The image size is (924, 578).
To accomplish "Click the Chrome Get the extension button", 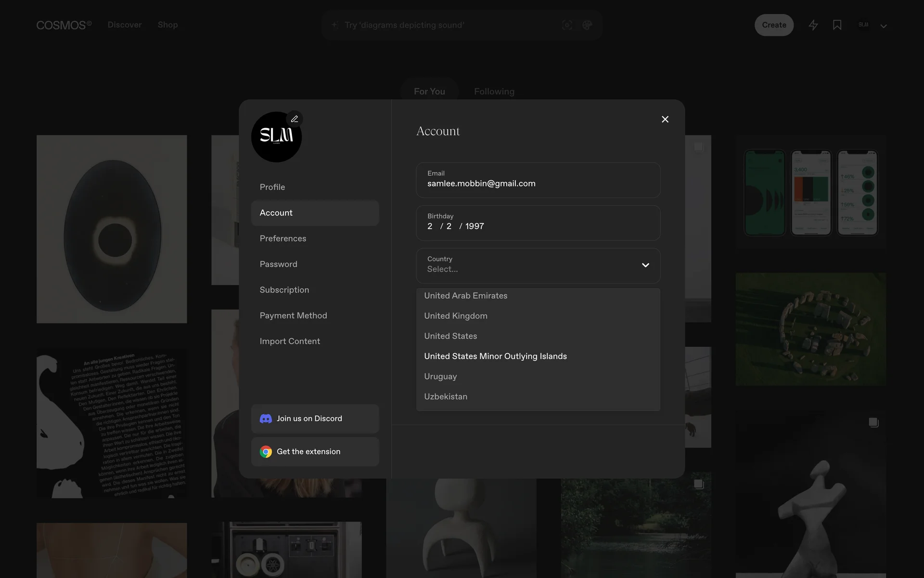I will 315,451.
